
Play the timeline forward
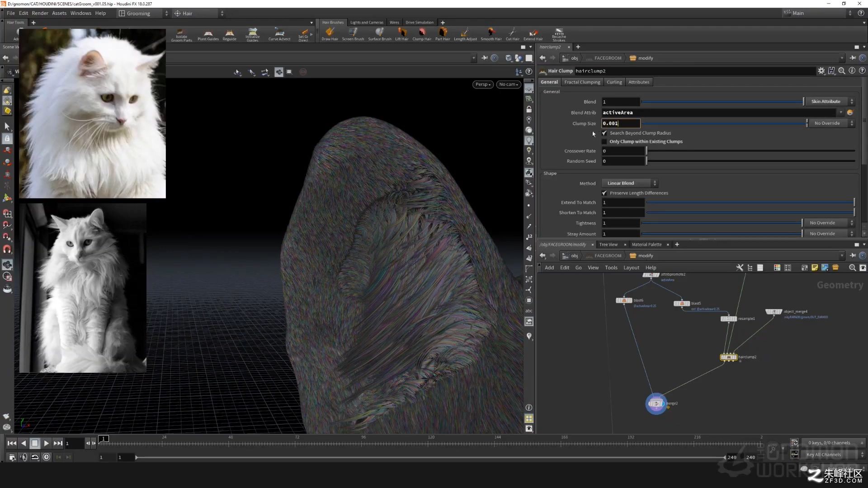pos(46,444)
